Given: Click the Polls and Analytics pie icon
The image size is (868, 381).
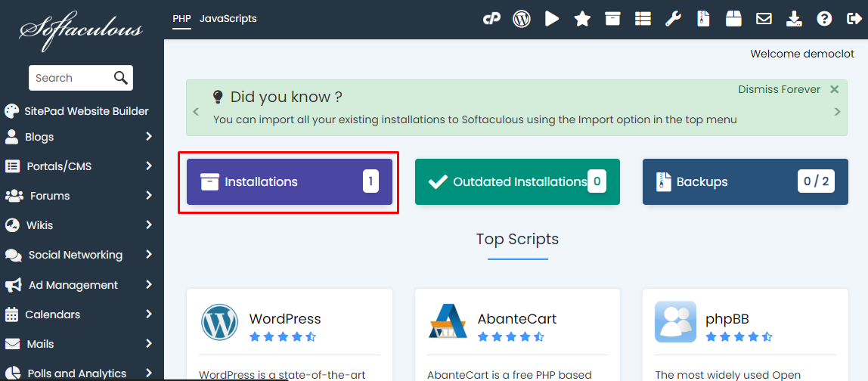Looking at the screenshot, I should 12,373.
